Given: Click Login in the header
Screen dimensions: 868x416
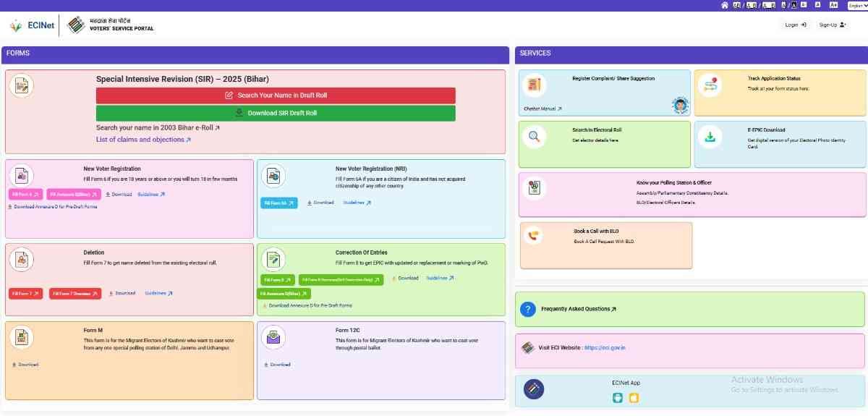Looking at the screenshot, I should coord(795,25).
